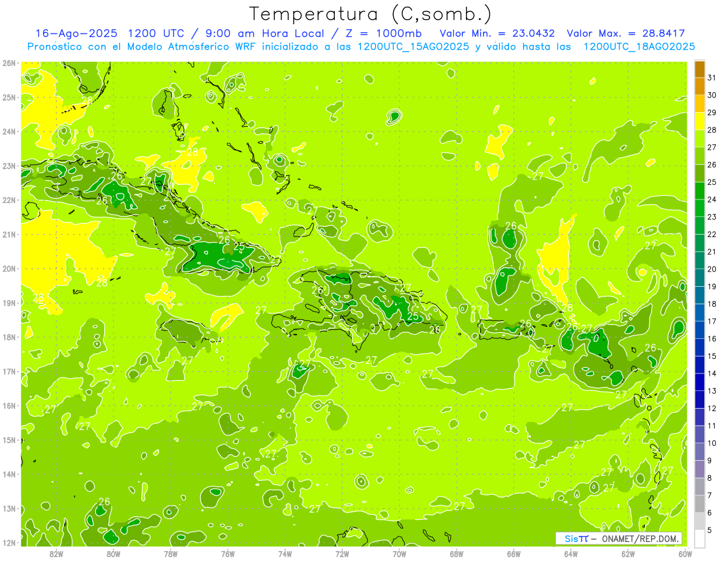728x562 pixels.
Task: Click the '17N' latitude axis label
Action: tap(9, 371)
